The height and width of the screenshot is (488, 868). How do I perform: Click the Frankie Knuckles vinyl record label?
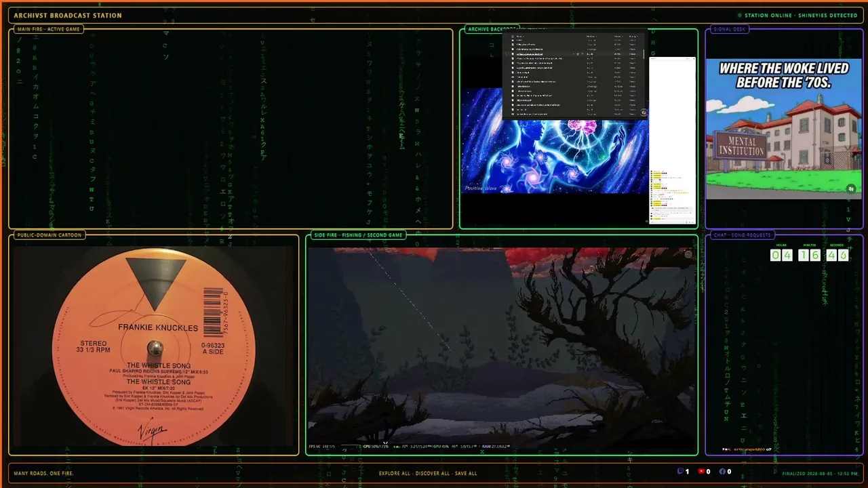click(x=154, y=346)
